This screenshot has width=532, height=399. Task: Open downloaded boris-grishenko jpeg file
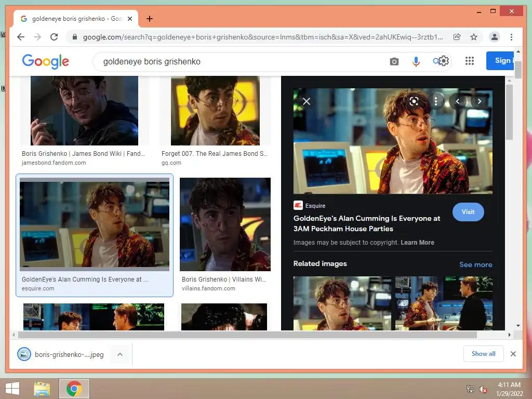point(61,354)
